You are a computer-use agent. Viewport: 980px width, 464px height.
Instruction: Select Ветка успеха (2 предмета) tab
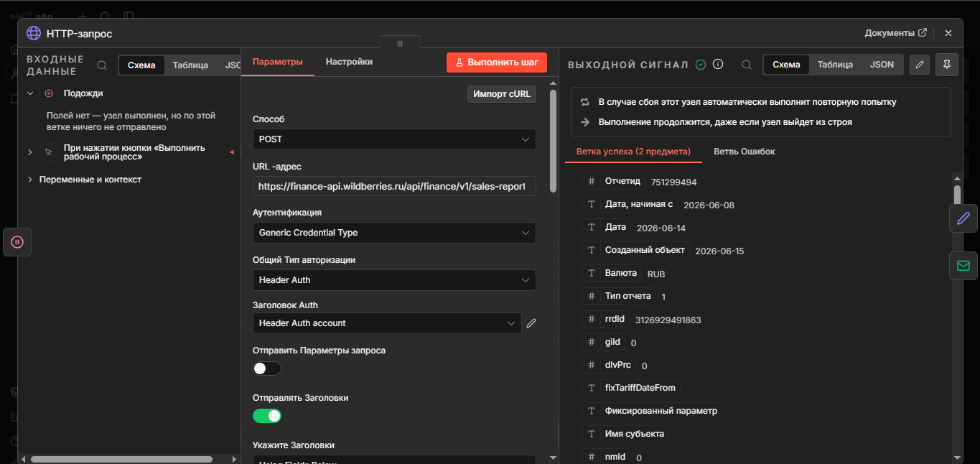633,152
